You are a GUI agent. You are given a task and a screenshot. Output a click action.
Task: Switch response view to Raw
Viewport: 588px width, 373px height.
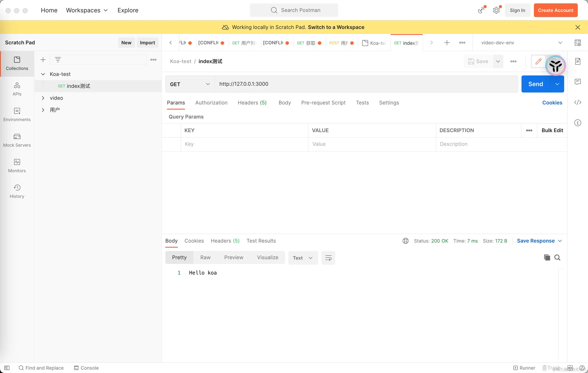(x=205, y=257)
